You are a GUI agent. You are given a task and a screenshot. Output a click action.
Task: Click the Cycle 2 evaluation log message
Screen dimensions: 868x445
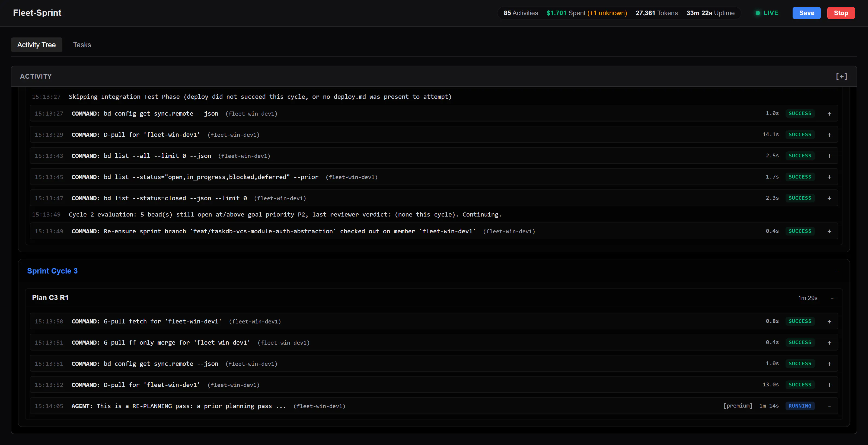pos(285,214)
